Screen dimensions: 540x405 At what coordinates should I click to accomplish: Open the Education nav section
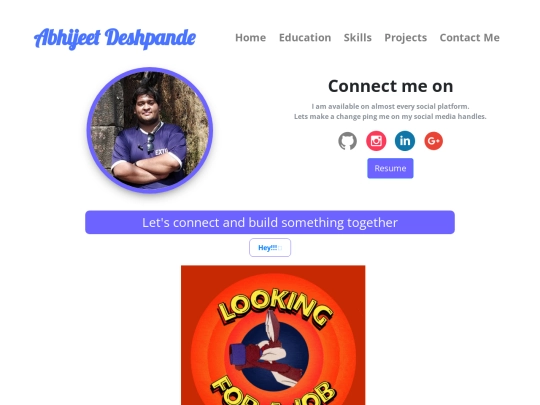pyautogui.click(x=305, y=37)
